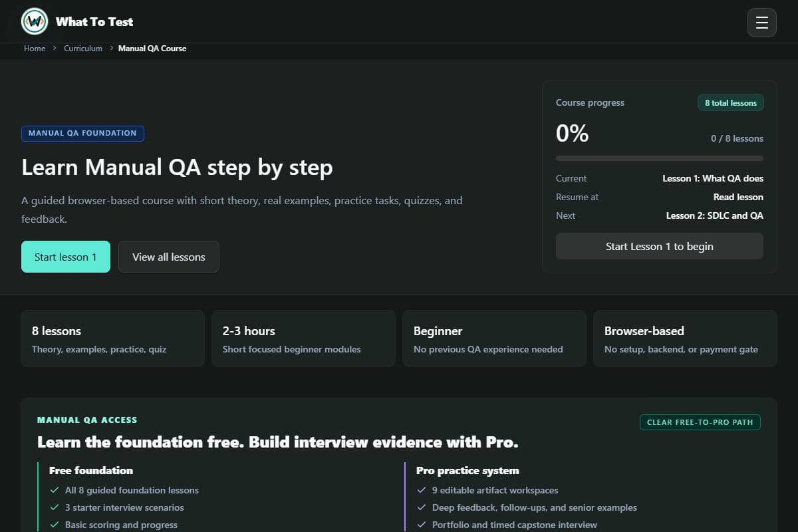
Task: Click checkmark beside 'All 8 guided foundation lessons'
Action: [x=55, y=490]
